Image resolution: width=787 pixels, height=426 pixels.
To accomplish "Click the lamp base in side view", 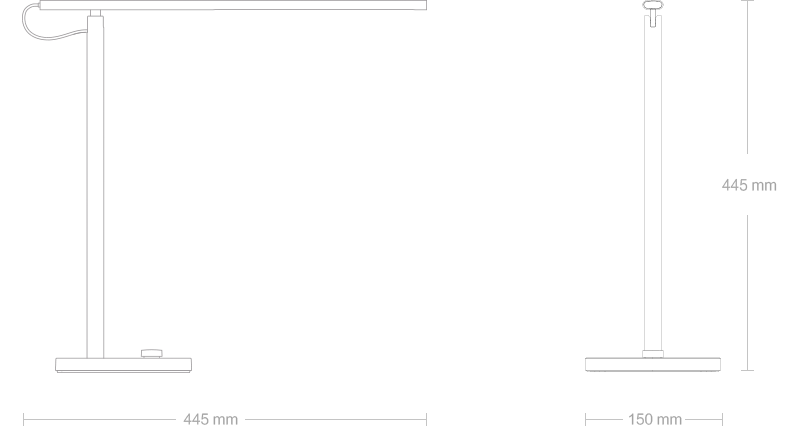I will [123, 365].
